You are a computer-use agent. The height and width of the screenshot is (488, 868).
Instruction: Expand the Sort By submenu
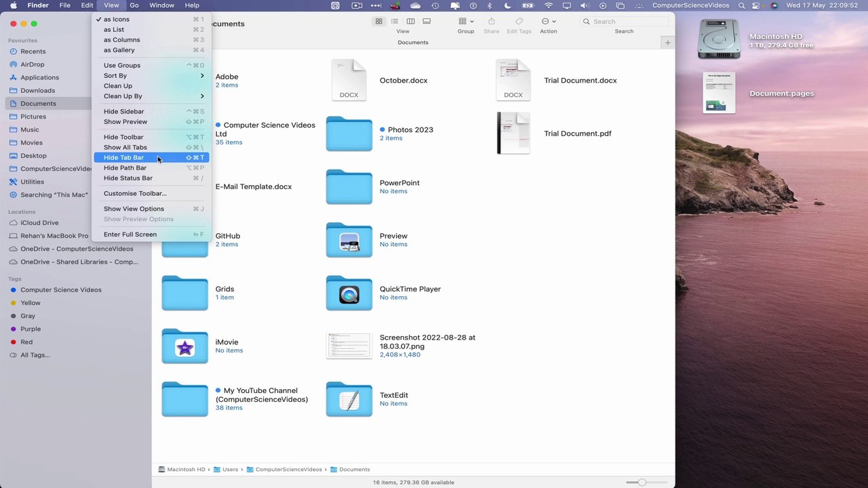pos(151,76)
